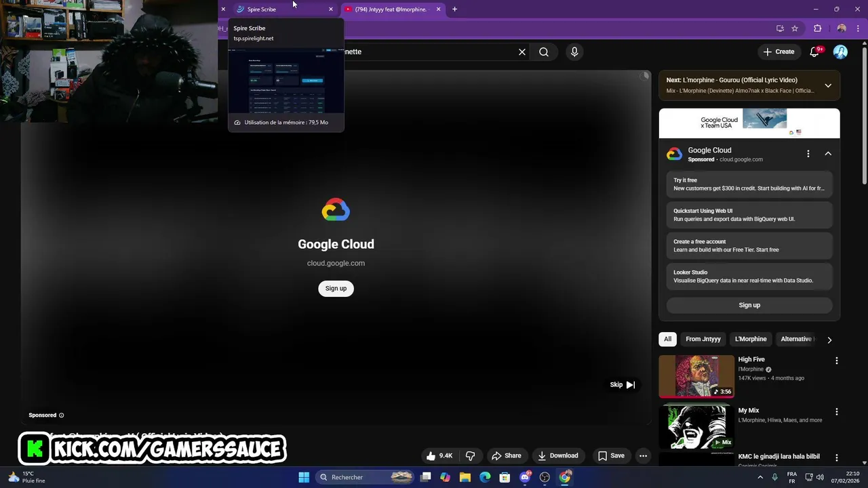This screenshot has width=868, height=488.
Task: Open the Windows Start menu
Action: click(304, 477)
